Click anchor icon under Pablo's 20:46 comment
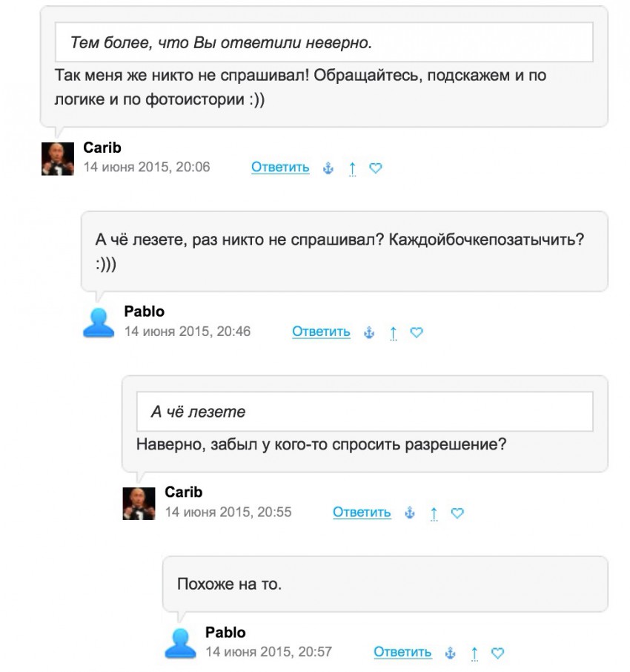 tap(369, 333)
